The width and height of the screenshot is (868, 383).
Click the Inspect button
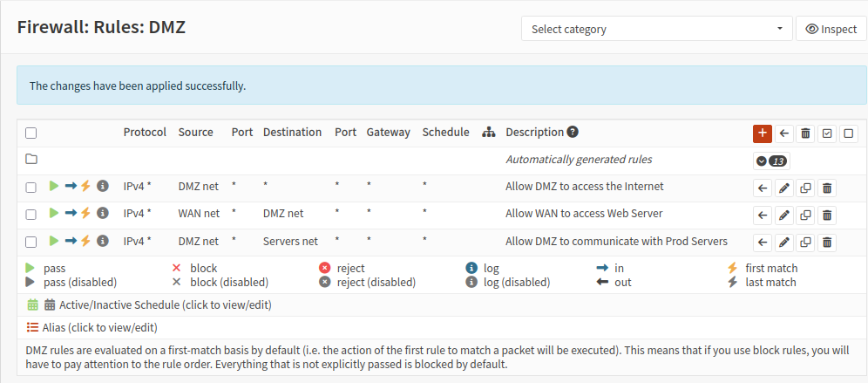[x=831, y=29]
